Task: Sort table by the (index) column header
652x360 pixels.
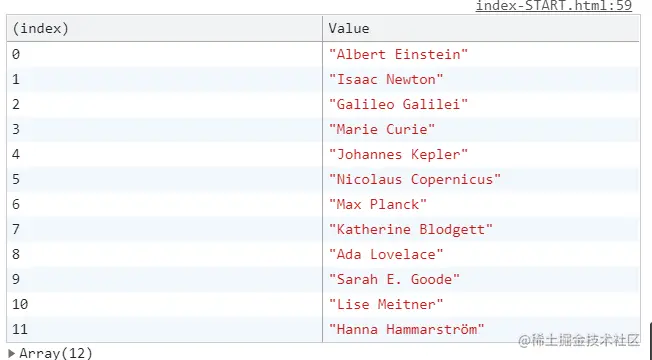Action: coord(165,28)
